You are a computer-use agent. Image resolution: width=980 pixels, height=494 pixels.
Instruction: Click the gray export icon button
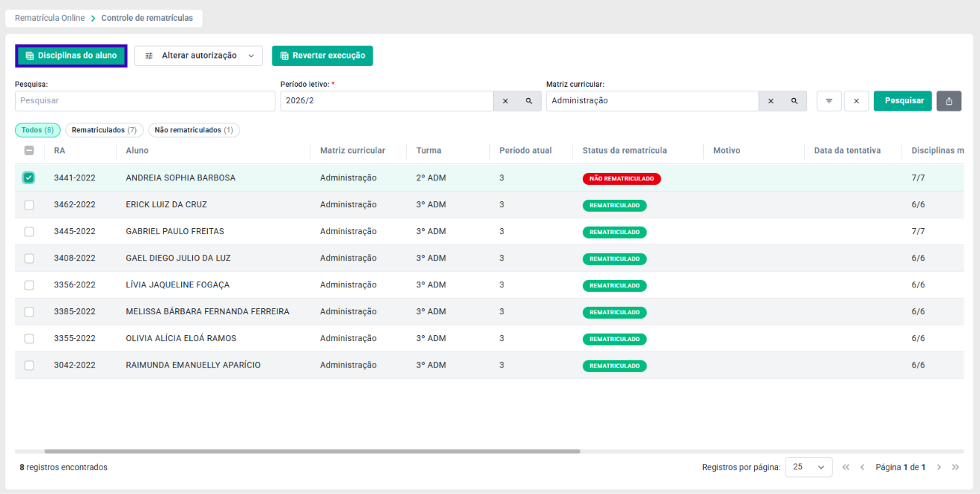[949, 101]
